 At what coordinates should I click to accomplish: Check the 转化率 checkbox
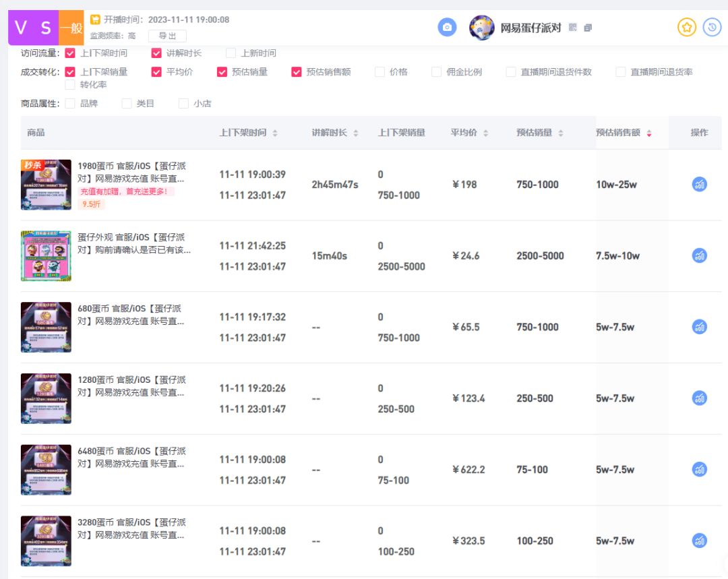click(70, 84)
